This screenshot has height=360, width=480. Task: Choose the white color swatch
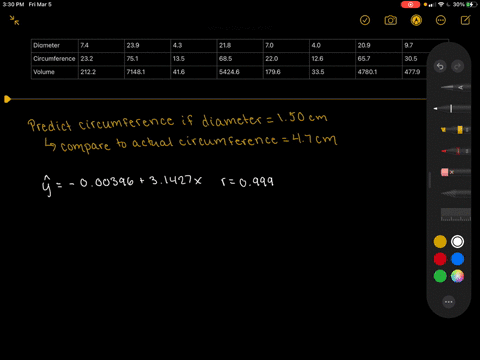tap(457, 242)
